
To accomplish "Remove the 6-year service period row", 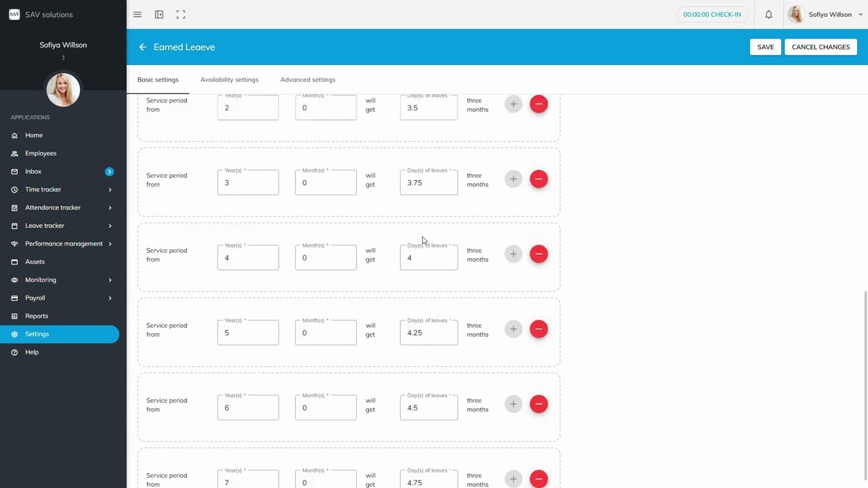I will 538,404.
